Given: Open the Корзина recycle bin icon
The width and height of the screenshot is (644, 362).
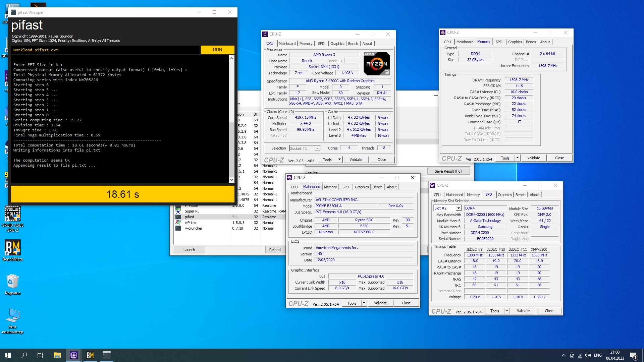Looking at the screenshot, I should coord(13,284).
